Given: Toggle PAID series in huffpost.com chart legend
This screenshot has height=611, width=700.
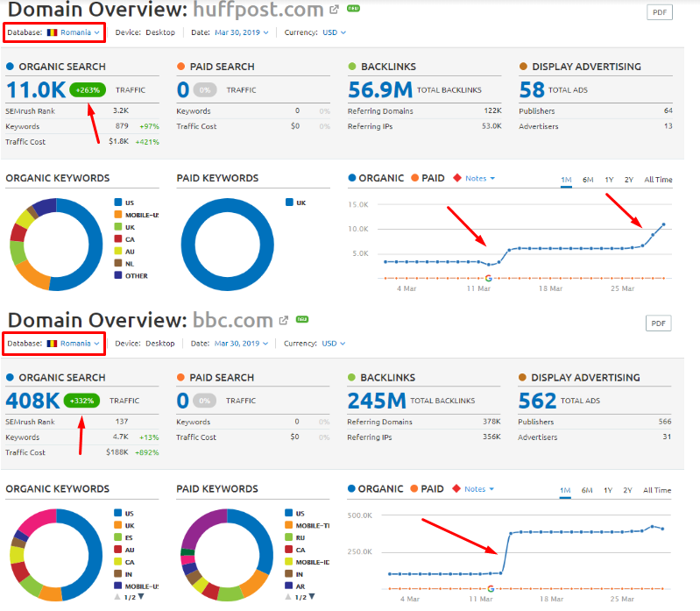Looking at the screenshot, I should [x=428, y=178].
